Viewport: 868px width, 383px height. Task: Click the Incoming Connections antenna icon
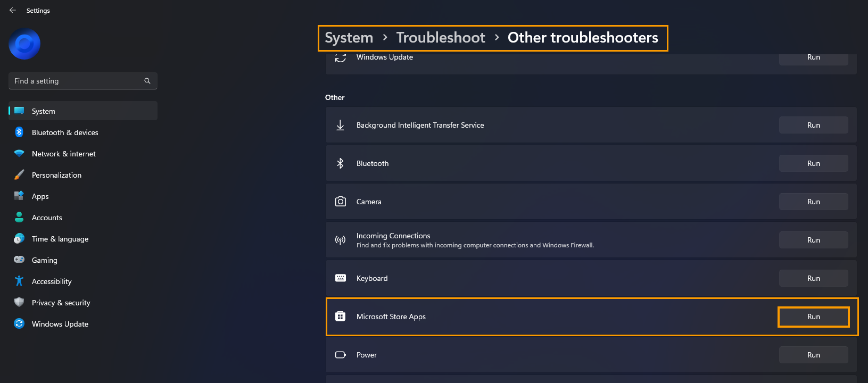(x=341, y=240)
